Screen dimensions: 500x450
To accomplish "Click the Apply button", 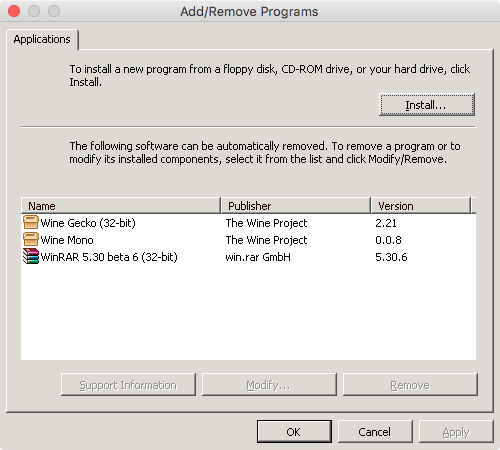I will tap(456, 432).
